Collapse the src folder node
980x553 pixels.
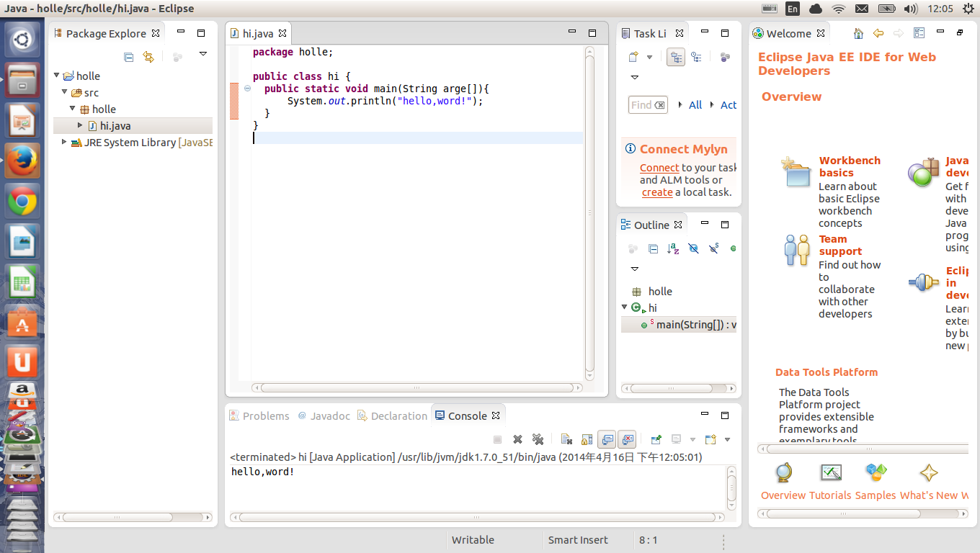pos(66,91)
